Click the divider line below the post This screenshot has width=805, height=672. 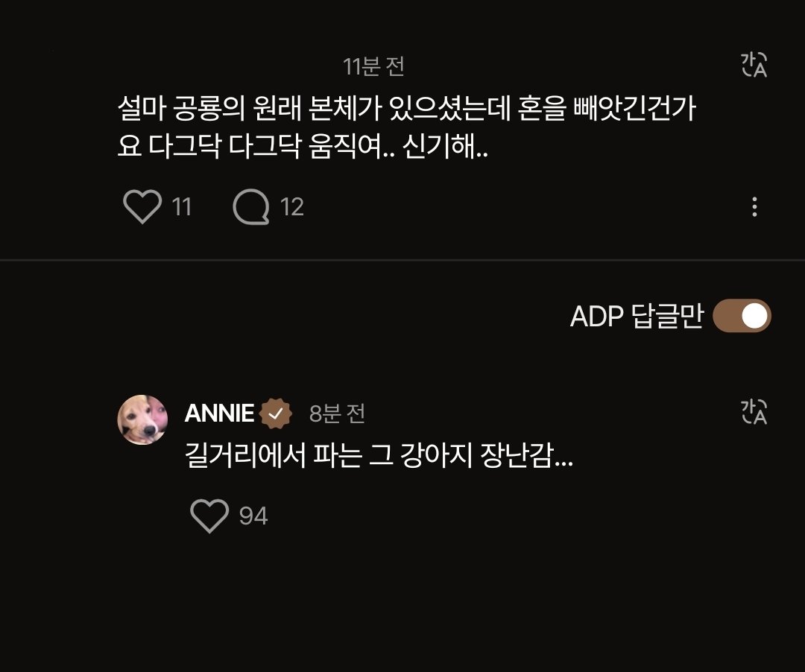[x=402, y=260]
